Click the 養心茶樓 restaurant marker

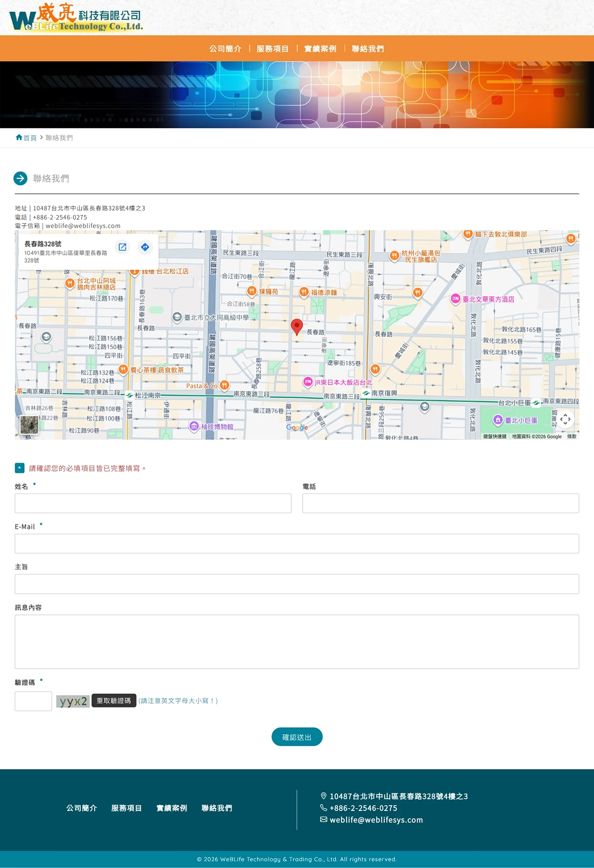pos(123,369)
